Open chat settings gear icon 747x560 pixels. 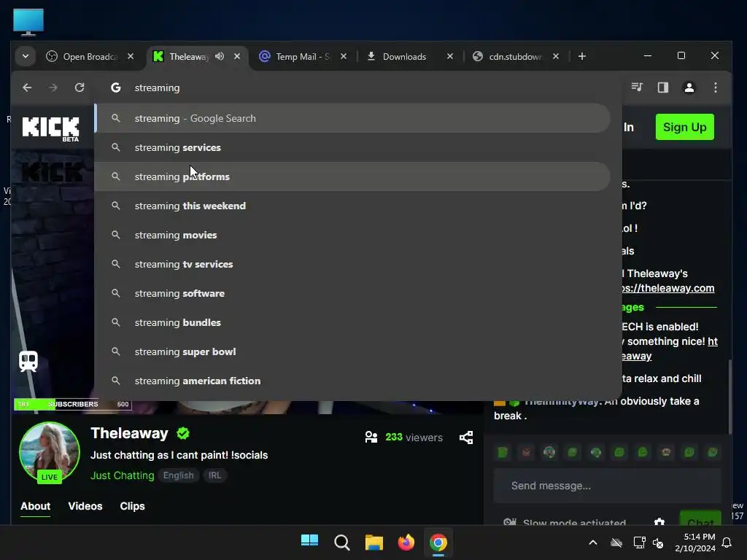click(659, 521)
